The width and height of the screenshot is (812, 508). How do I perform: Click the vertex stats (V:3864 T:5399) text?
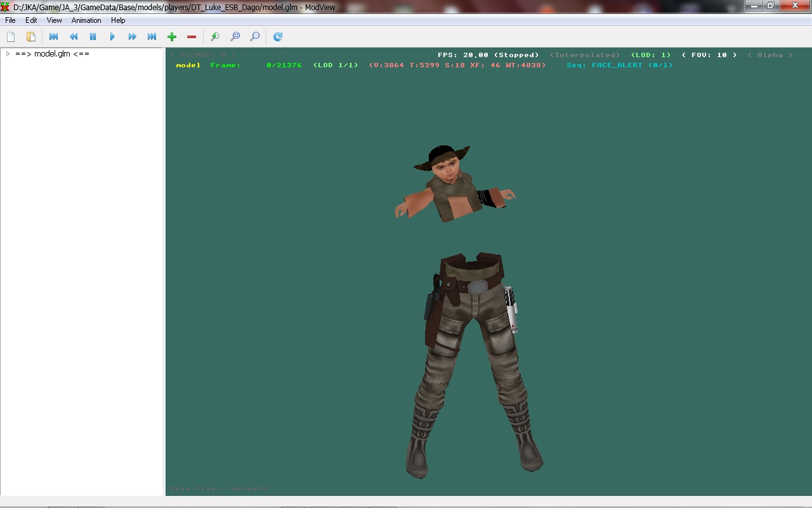pos(457,65)
